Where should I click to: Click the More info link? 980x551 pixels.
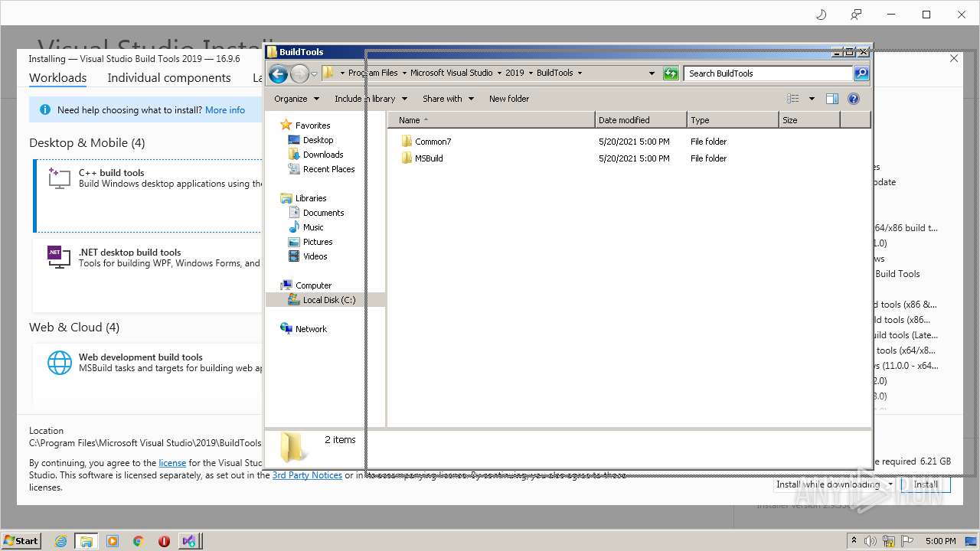pyautogui.click(x=225, y=110)
